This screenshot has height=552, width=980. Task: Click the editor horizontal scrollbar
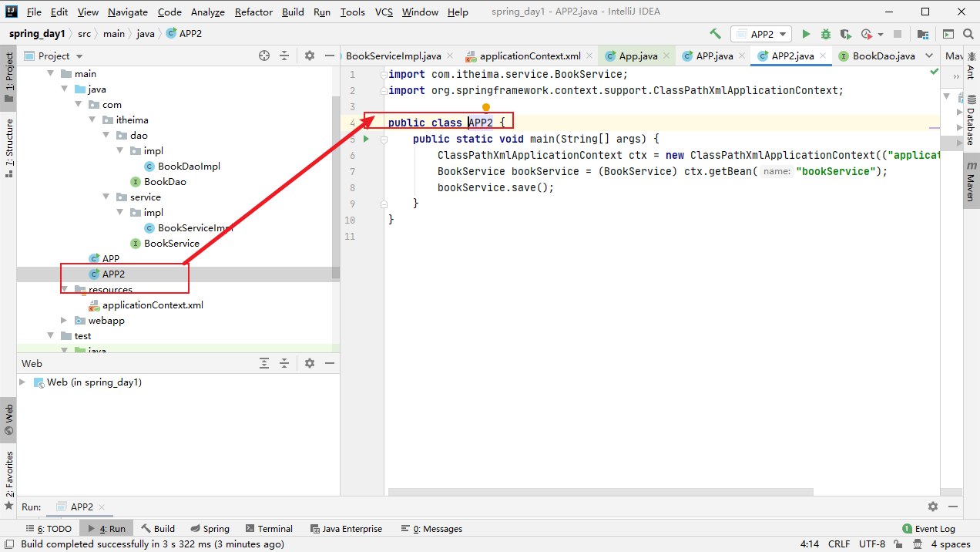pos(600,491)
